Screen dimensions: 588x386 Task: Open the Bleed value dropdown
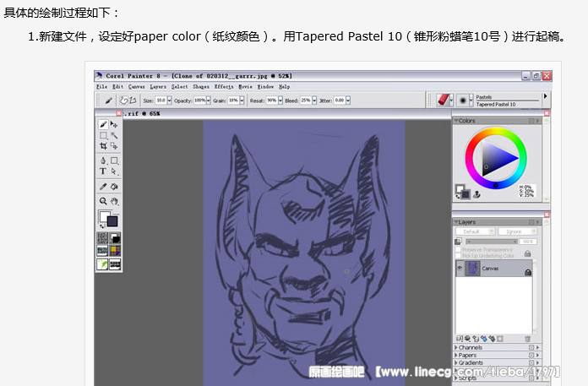(x=314, y=101)
